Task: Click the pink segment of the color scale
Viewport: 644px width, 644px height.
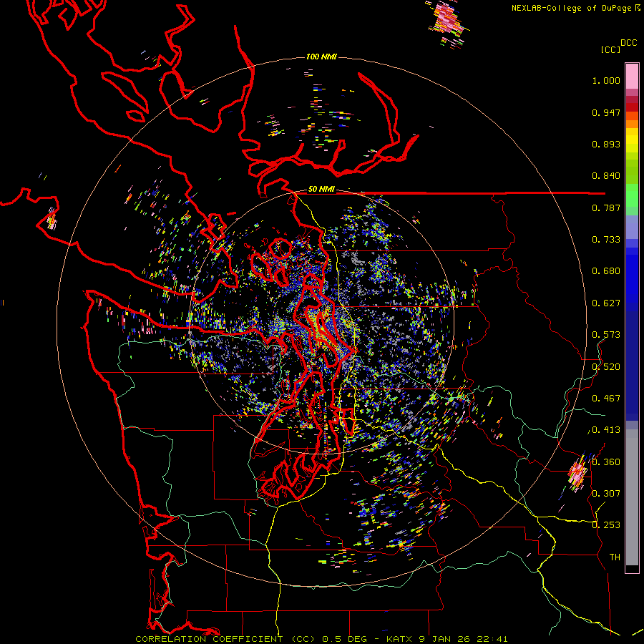Action: coord(632,77)
